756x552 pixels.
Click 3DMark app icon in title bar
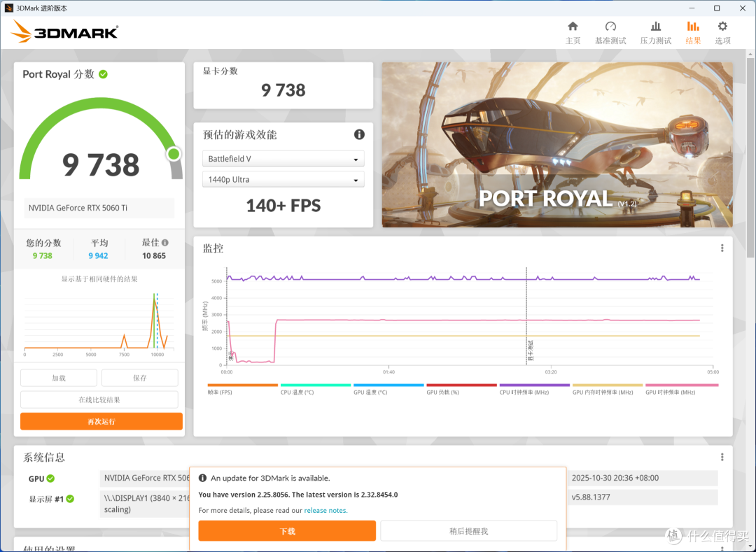(x=8, y=8)
